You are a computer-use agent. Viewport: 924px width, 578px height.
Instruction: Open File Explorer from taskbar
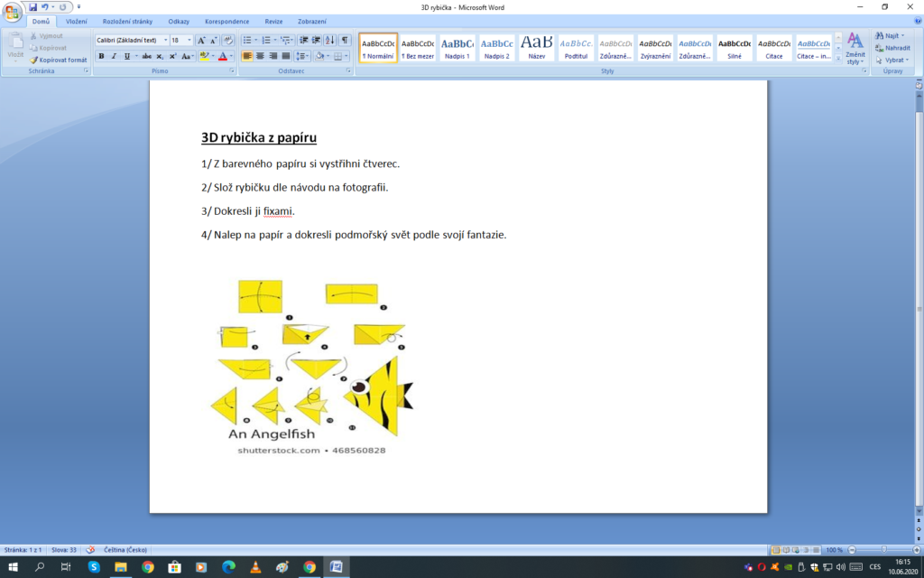(x=121, y=567)
